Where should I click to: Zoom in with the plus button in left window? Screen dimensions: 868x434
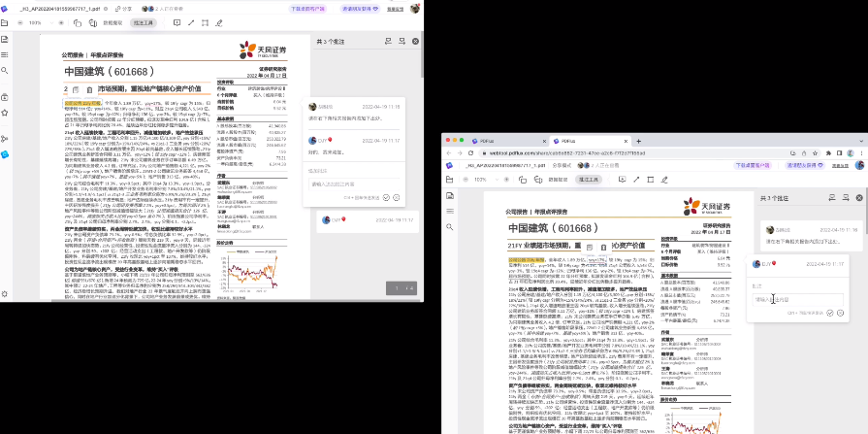click(61, 22)
